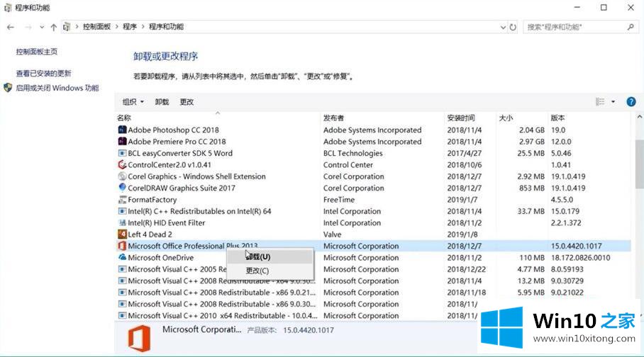Select the FormatFactory row text
This screenshot has width=644, height=357.
click(x=152, y=200)
